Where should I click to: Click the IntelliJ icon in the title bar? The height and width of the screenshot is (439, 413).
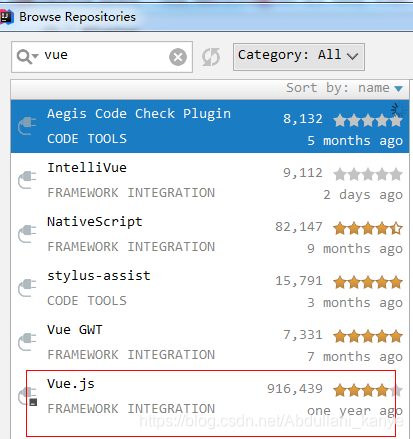6,17
